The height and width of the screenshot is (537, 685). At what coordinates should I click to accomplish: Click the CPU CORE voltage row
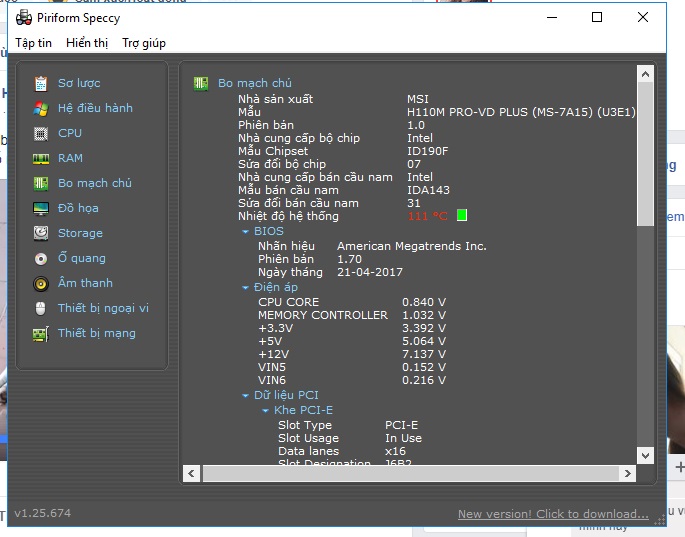(352, 302)
